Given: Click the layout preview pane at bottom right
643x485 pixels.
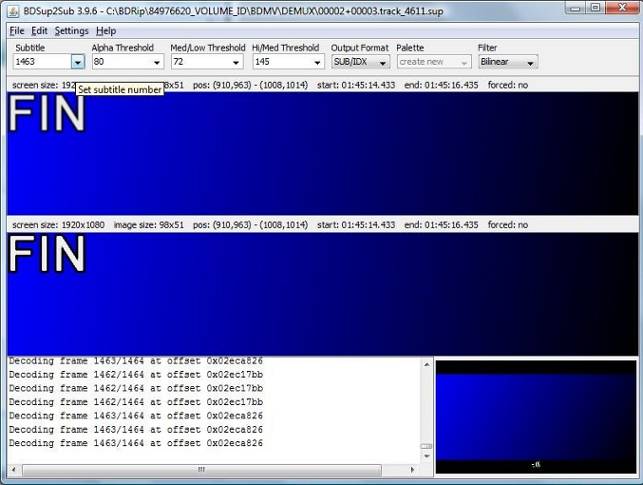Looking at the screenshot, I should coord(536,417).
